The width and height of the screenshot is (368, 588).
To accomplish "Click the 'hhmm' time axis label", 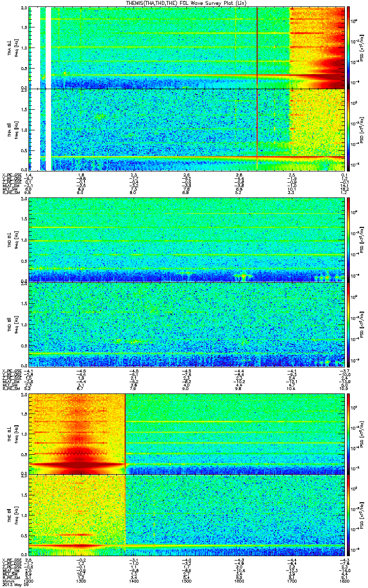I will click(9, 581).
